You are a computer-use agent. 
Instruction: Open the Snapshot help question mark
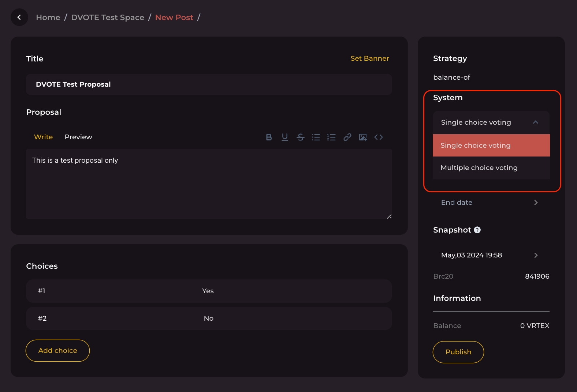point(477,230)
